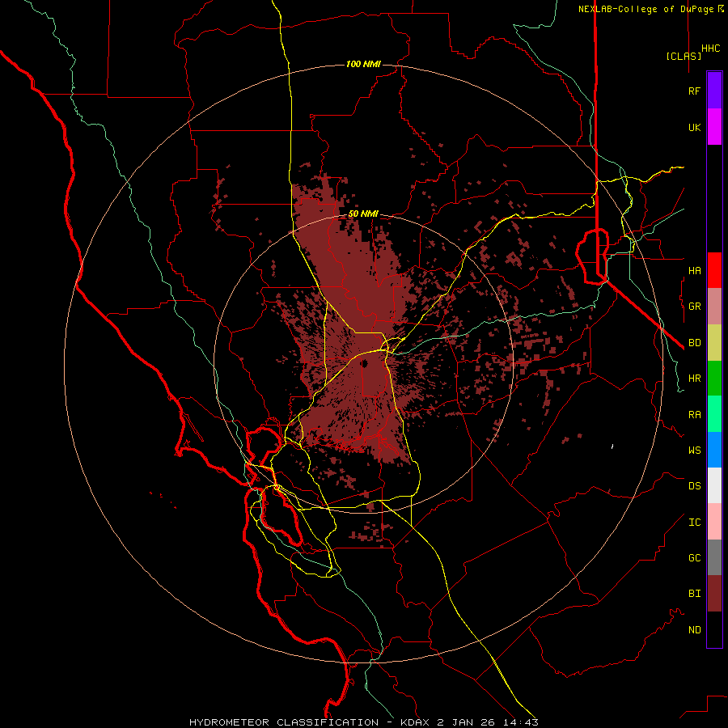Click the 'HYDROMETEOR CLASSIFICATION - KDAX' title text
The image size is (728, 728).
308,722
